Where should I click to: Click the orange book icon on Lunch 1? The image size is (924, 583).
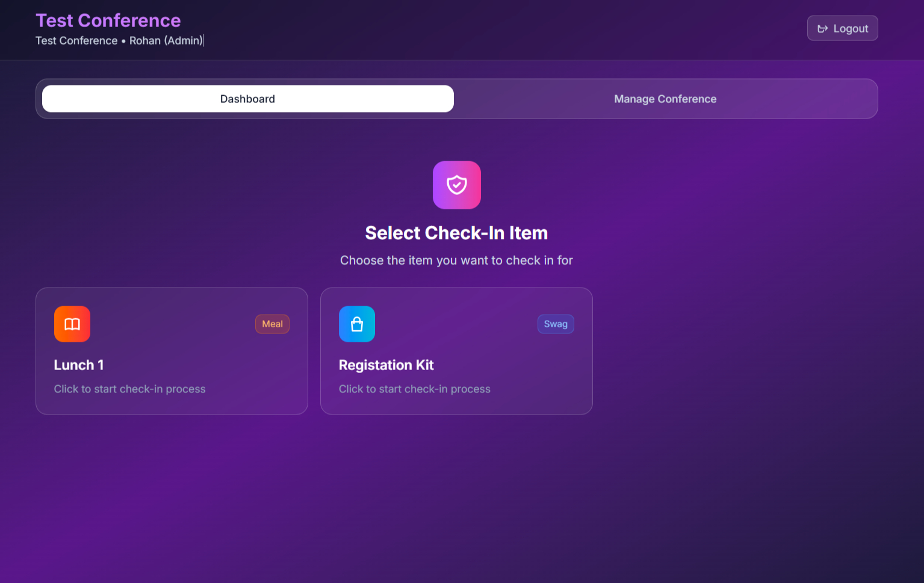(72, 324)
